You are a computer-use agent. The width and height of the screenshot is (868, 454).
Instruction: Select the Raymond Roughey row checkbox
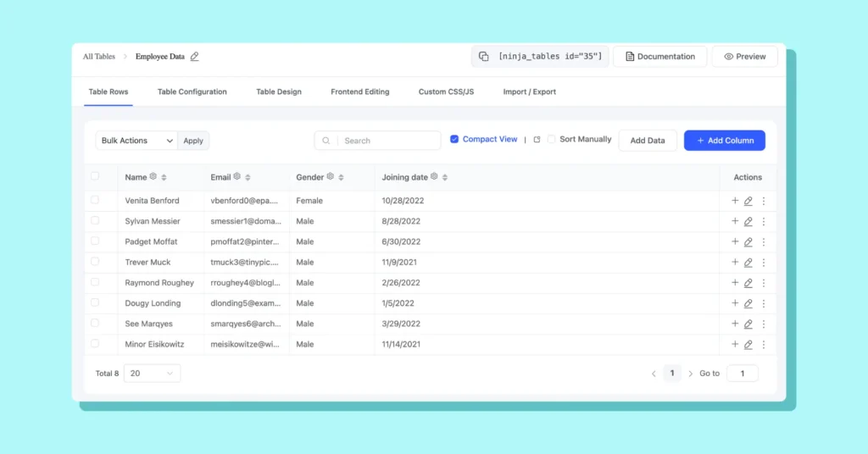coord(95,282)
